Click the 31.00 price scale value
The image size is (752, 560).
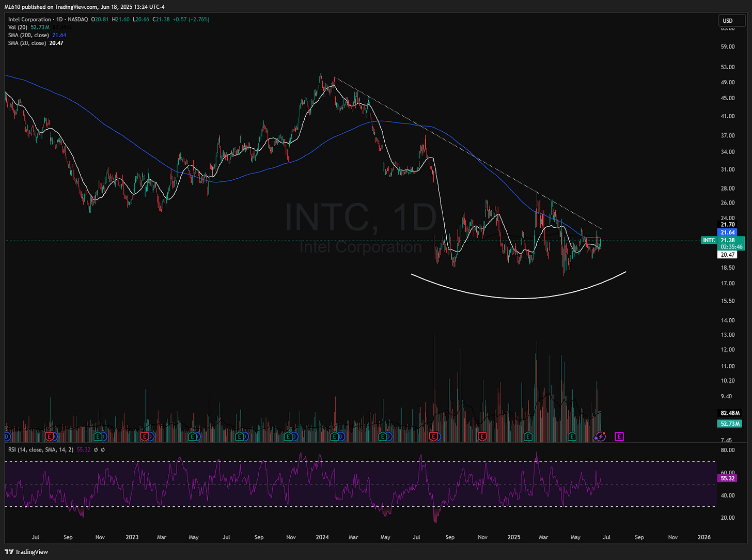point(728,169)
